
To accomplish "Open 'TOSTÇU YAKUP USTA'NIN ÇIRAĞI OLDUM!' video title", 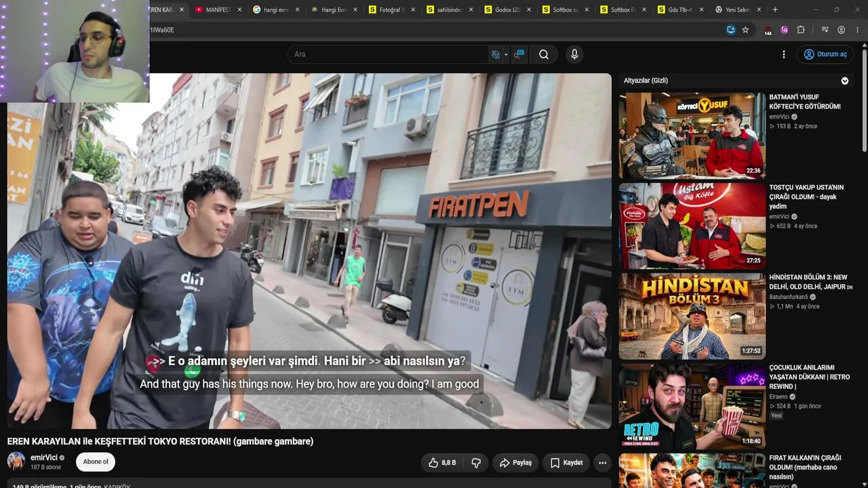I will click(806, 197).
